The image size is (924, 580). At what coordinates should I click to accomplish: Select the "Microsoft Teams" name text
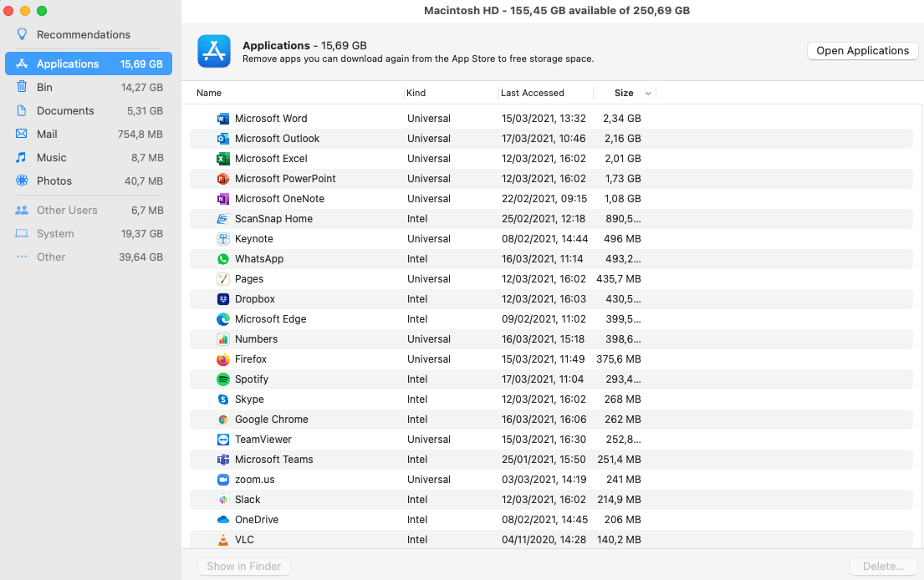click(x=273, y=460)
